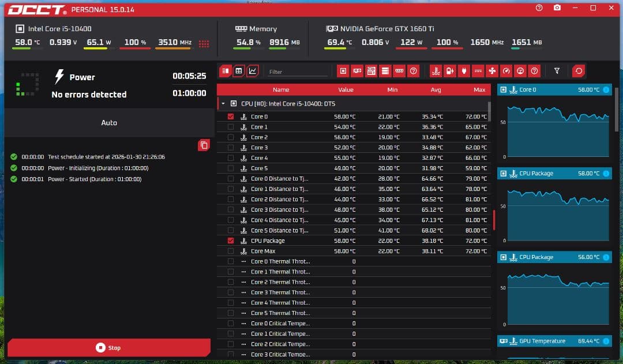Click the sensor Filter text field
Image resolution: width=623 pixels, height=364 pixels.
(297, 72)
